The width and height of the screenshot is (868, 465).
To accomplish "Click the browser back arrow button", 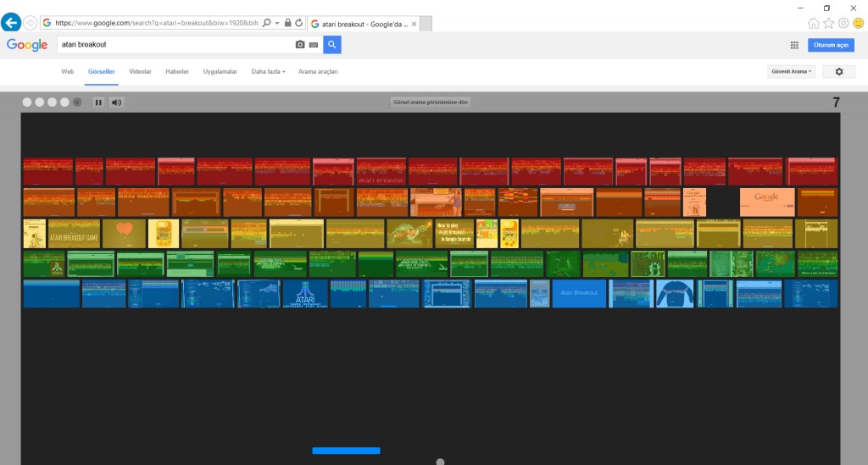I will (x=10, y=23).
